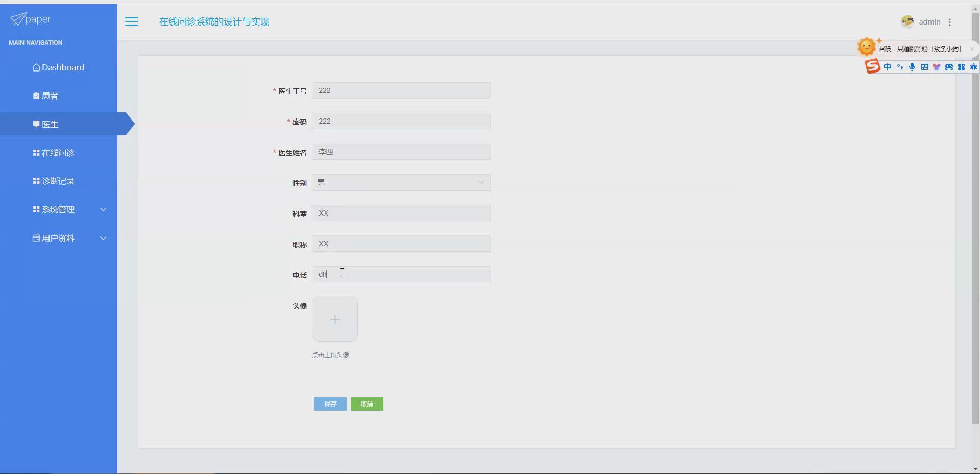Open the Sogou soft keyboard icon

point(924,67)
